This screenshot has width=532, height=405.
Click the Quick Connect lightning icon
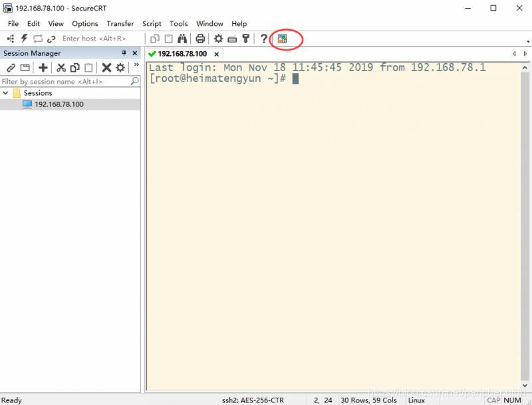[x=24, y=39]
